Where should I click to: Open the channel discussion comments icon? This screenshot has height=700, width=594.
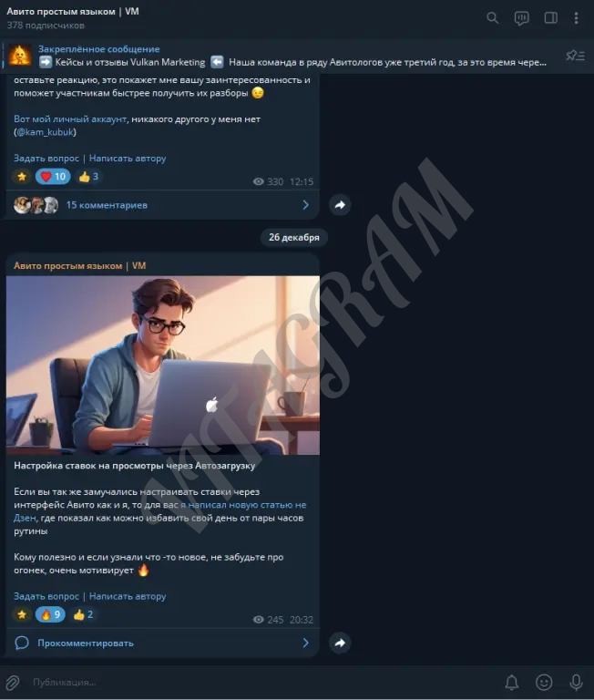pyautogui.click(x=521, y=18)
